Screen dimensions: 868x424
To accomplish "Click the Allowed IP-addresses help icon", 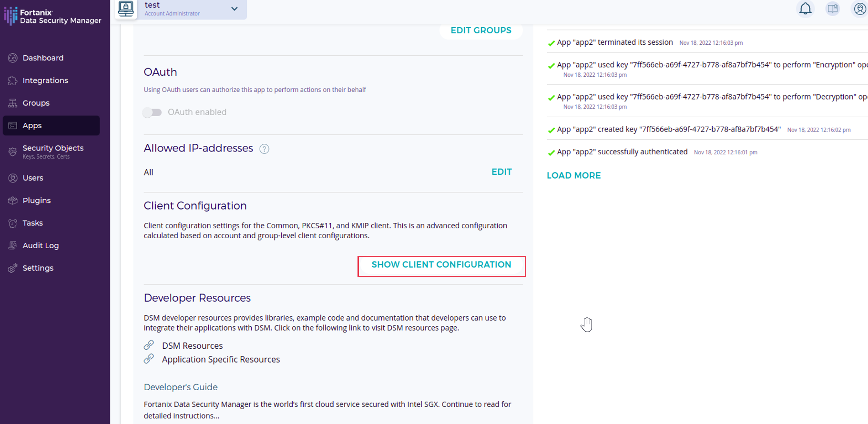I will pyautogui.click(x=264, y=149).
